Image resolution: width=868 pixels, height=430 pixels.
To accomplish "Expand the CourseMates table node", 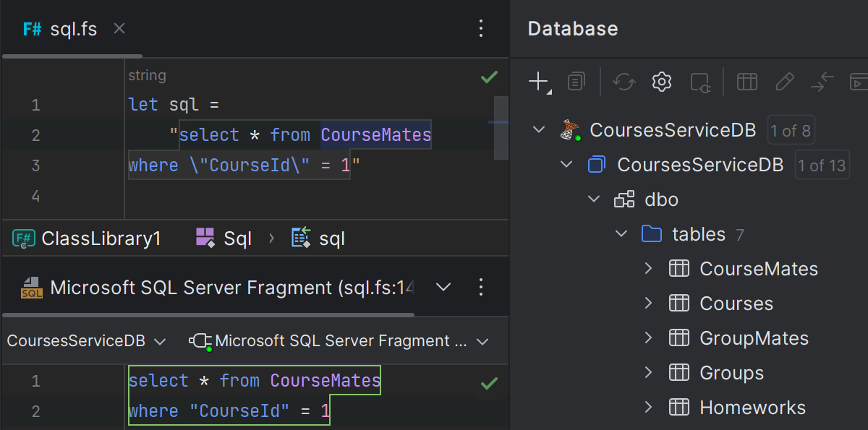I will (649, 269).
